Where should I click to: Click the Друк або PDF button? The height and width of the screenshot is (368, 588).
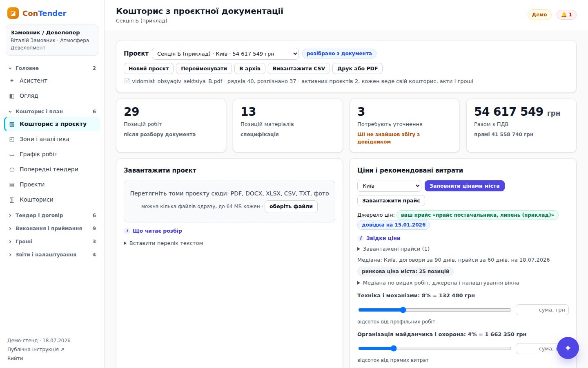(357, 68)
